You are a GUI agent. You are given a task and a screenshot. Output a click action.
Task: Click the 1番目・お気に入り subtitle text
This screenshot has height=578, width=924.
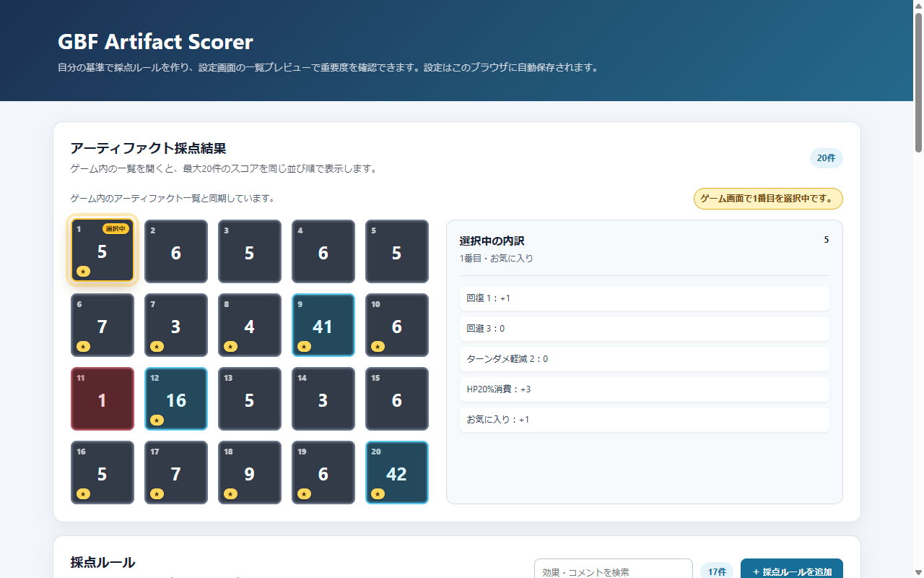(497, 258)
